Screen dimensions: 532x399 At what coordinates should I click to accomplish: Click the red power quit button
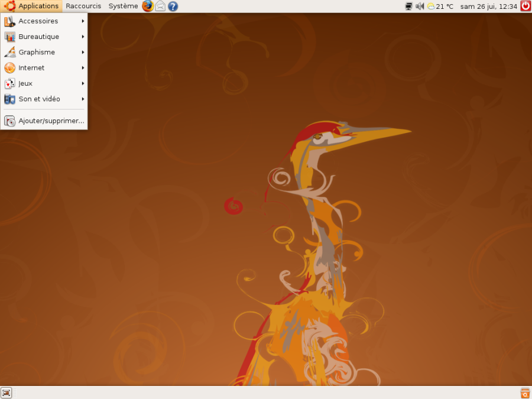tap(526, 6)
